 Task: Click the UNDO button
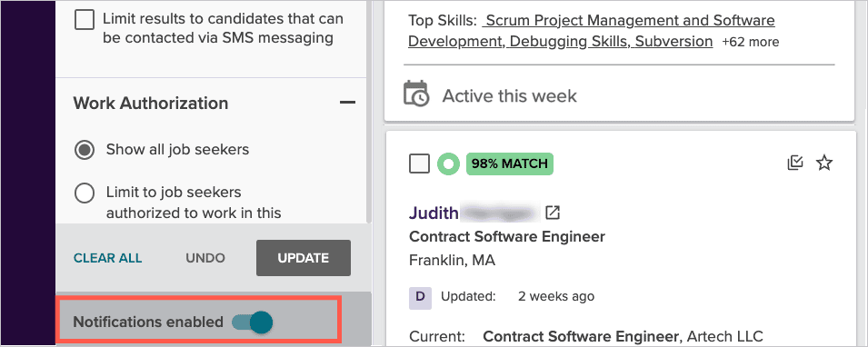[x=205, y=259]
